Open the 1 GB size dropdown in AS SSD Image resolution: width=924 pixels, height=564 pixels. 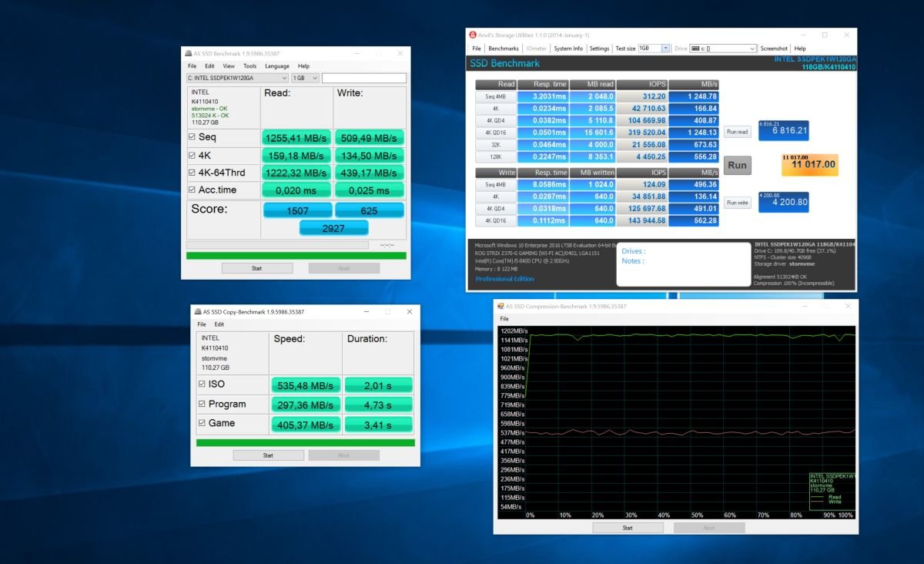point(305,78)
